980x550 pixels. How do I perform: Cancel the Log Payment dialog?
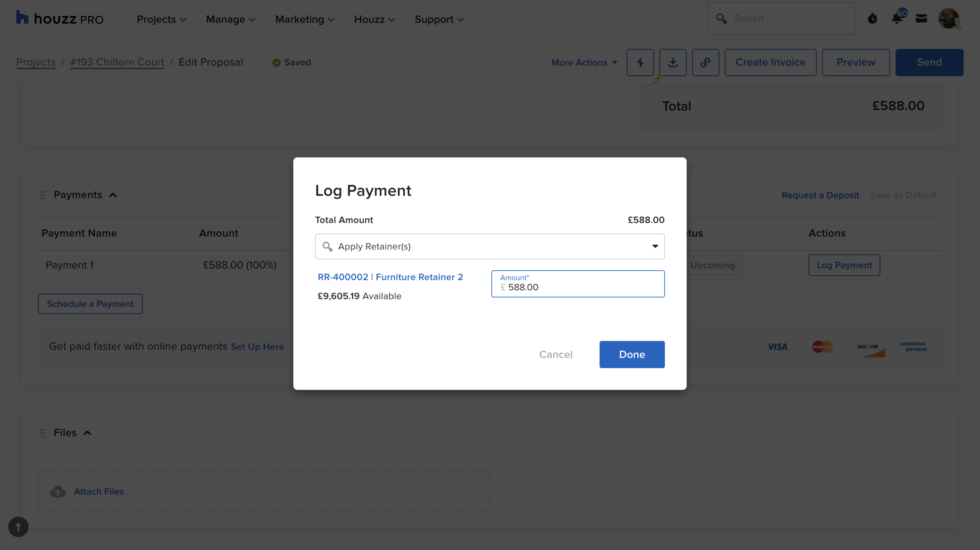[555, 354]
